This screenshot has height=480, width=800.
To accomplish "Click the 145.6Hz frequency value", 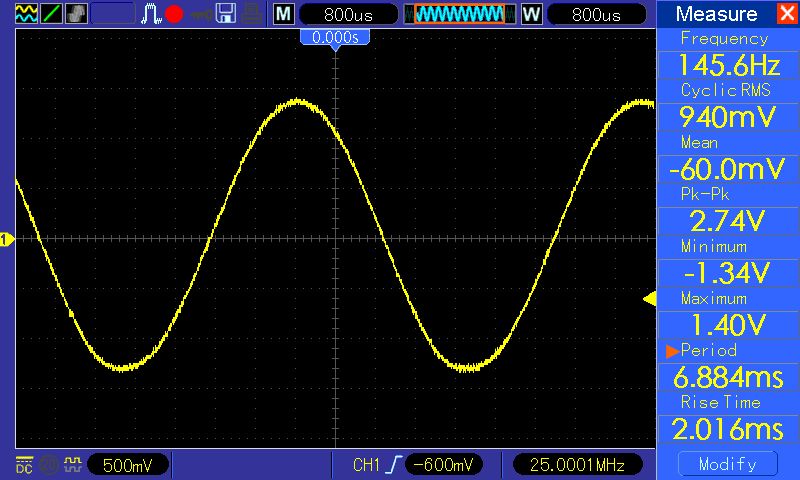I will pos(729,65).
